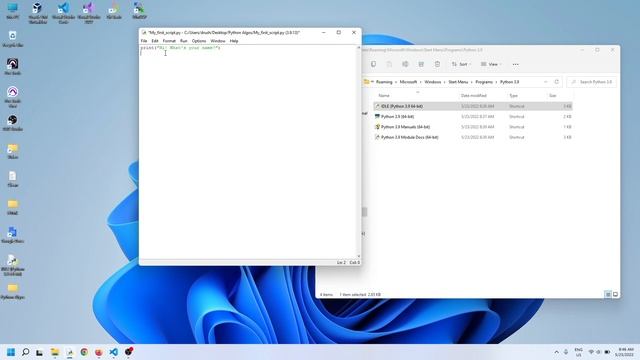This screenshot has height=360, width=640.
Task: Go to Programs folder in the breadcrumb
Action: click(484, 82)
